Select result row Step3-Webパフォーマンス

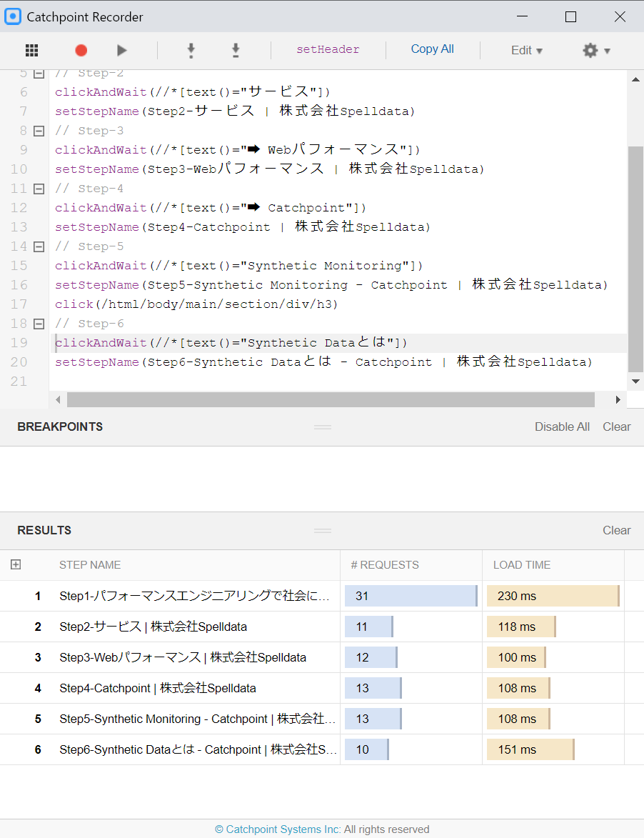(322, 657)
